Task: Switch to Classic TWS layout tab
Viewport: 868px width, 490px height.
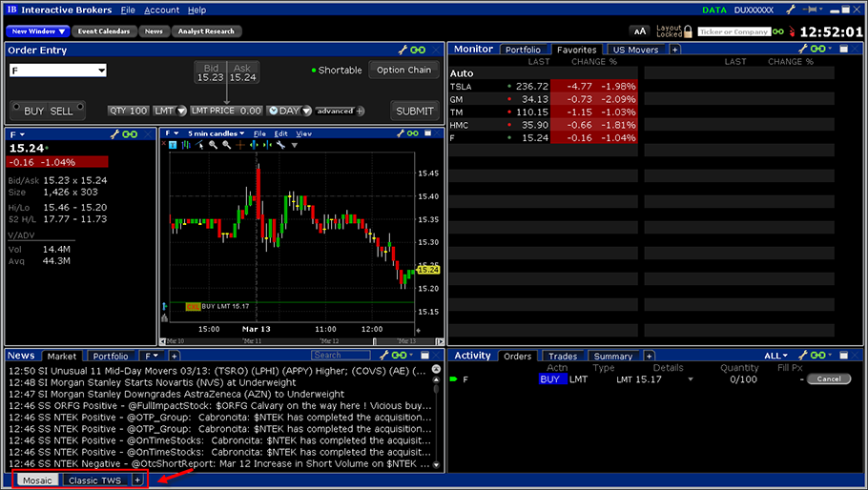Action: [94, 480]
